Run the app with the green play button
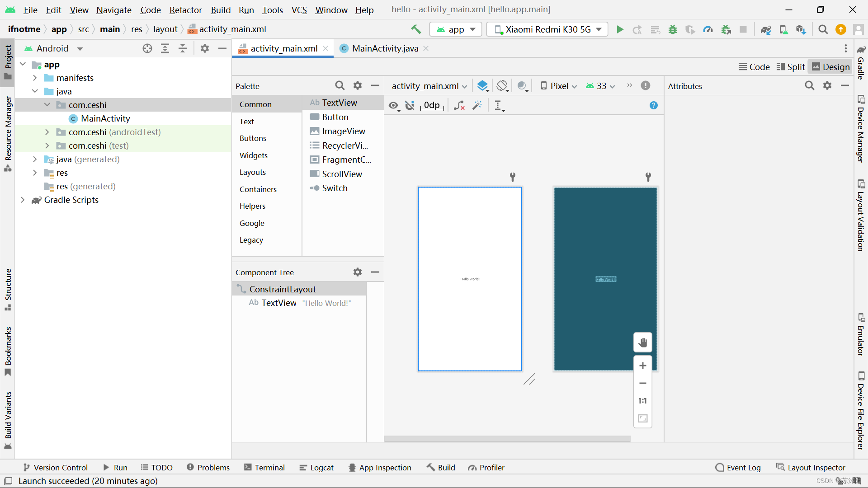 click(620, 29)
